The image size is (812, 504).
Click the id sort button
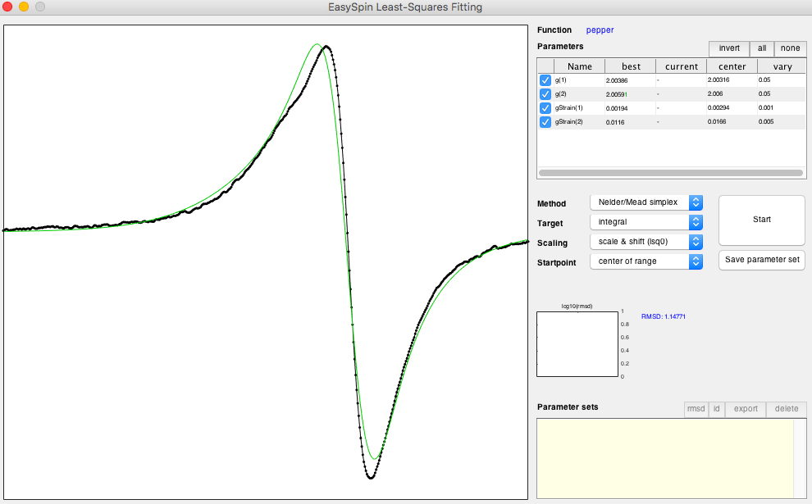click(x=717, y=409)
